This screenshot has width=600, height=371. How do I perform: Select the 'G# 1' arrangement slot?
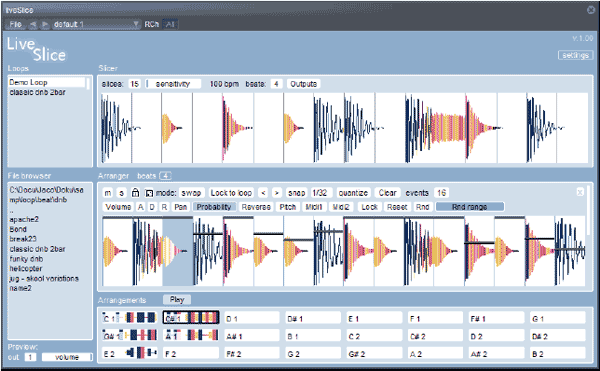[x=130, y=336]
